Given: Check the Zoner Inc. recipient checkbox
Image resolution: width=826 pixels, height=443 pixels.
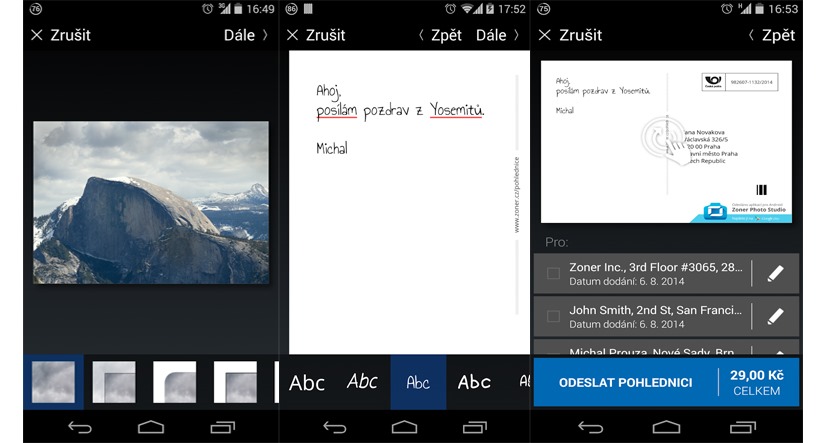Looking at the screenshot, I should [x=553, y=274].
